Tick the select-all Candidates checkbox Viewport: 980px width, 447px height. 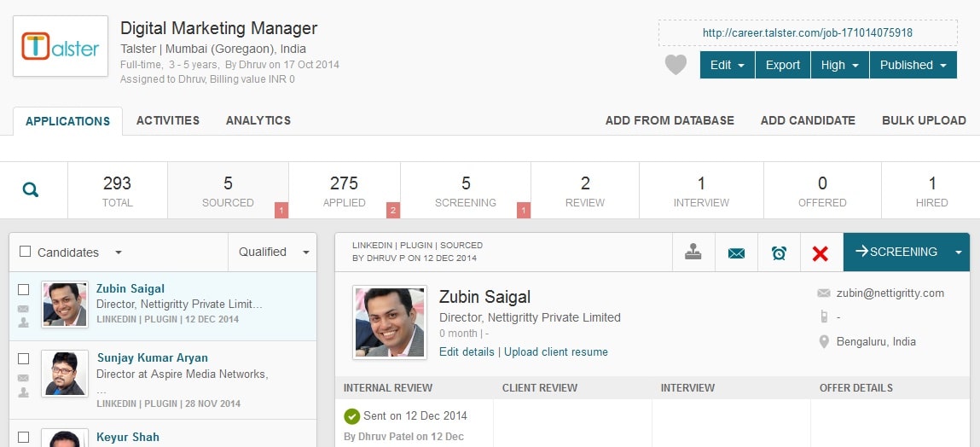coord(26,252)
